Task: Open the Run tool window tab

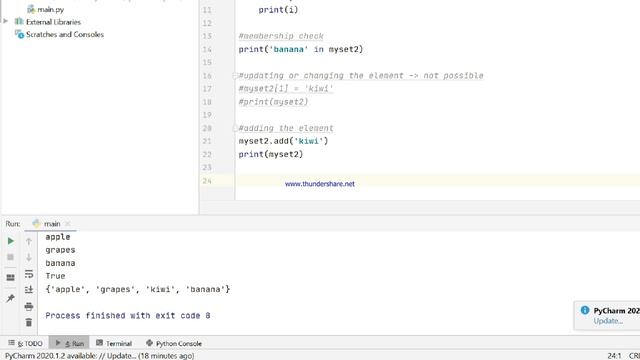Action: [x=69, y=343]
